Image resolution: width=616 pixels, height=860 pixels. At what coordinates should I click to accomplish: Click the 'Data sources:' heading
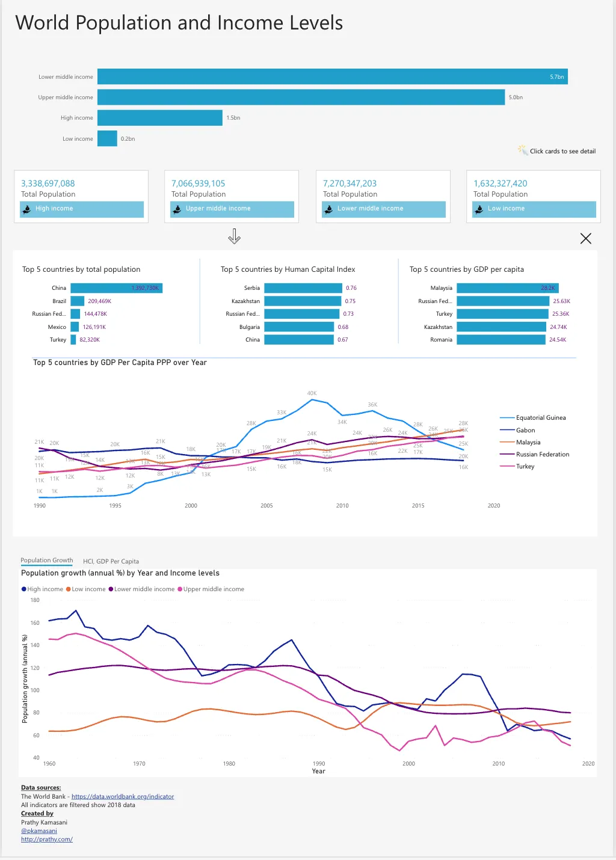pos(41,788)
